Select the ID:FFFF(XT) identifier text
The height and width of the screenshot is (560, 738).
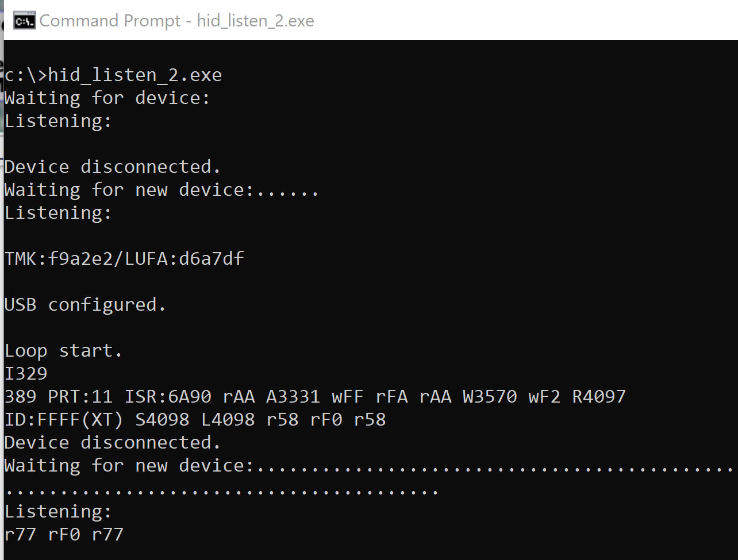tap(62, 419)
